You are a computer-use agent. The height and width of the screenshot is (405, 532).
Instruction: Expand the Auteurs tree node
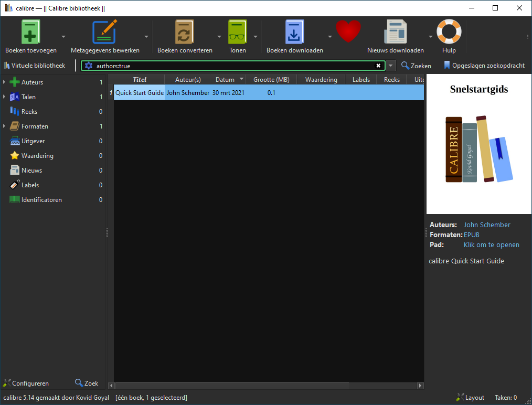click(x=4, y=82)
